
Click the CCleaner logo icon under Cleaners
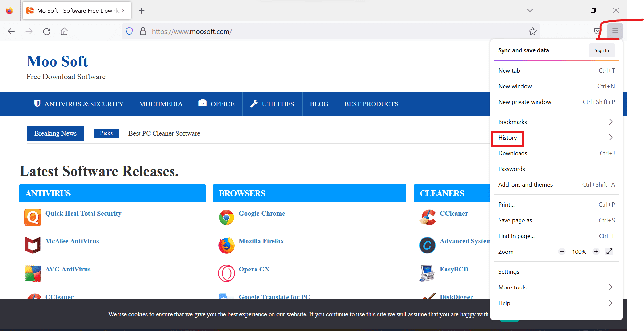pos(427,217)
